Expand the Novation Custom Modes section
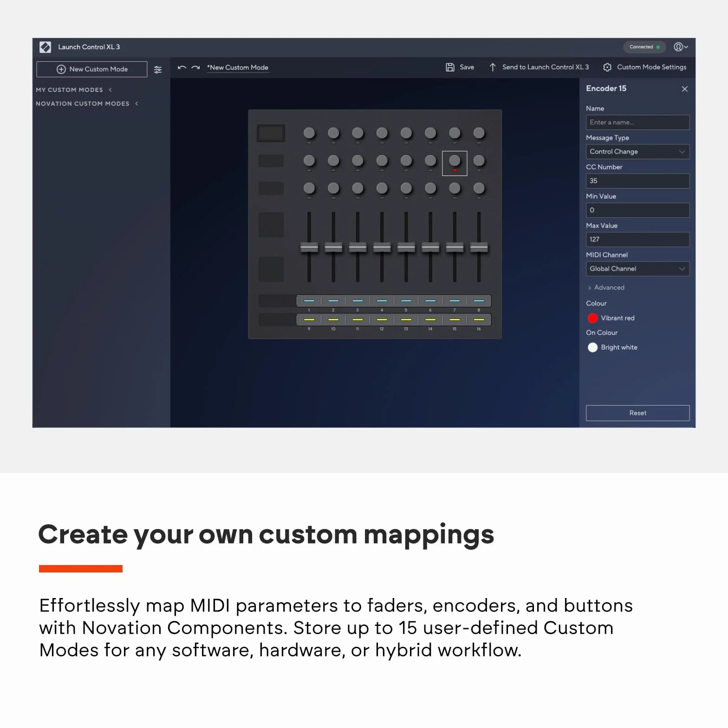 (87, 104)
